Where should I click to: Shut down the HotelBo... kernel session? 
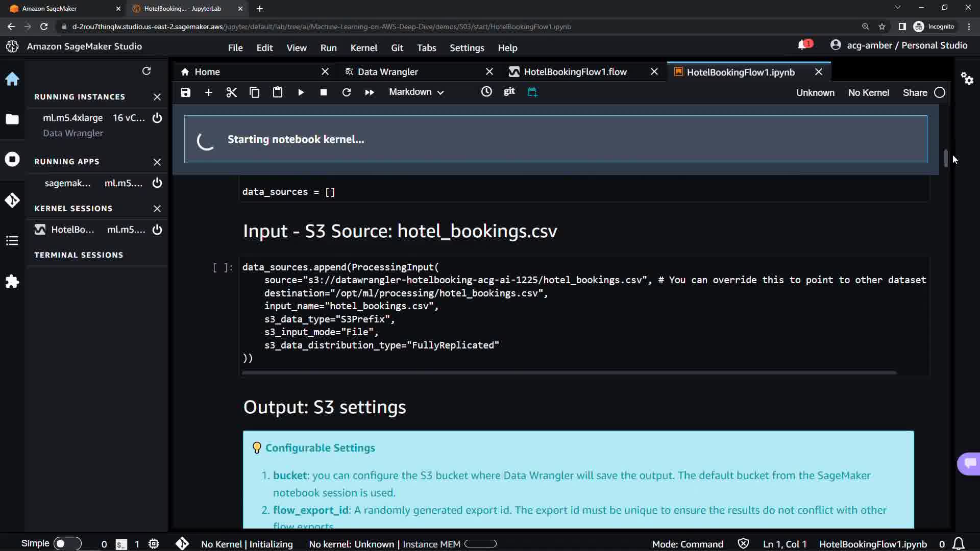(157, 230)
